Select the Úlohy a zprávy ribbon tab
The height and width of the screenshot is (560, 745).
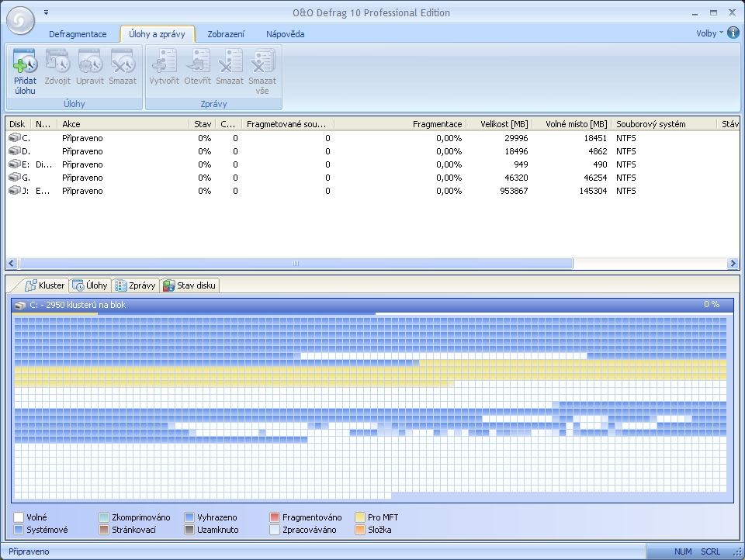coord(157,34)
